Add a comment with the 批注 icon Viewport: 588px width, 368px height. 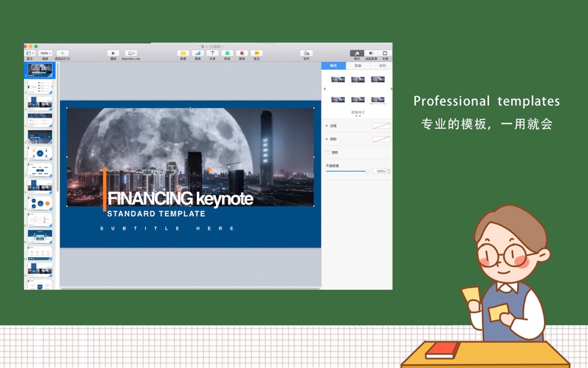pyautogui.click(x=256, y=53)
